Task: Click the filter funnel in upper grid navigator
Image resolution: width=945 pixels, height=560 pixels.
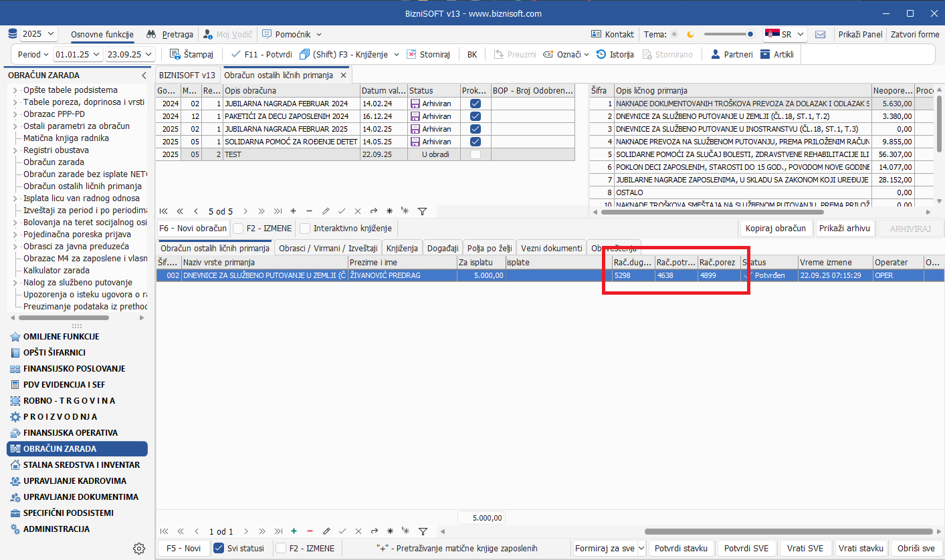Action: pos(422,211)
